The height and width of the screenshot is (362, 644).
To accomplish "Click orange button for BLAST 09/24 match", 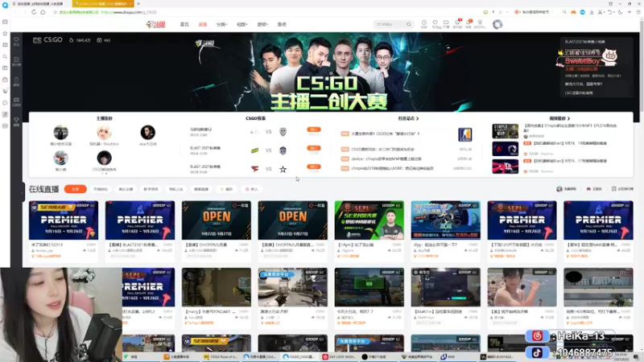I will click(x=313, y=148).
